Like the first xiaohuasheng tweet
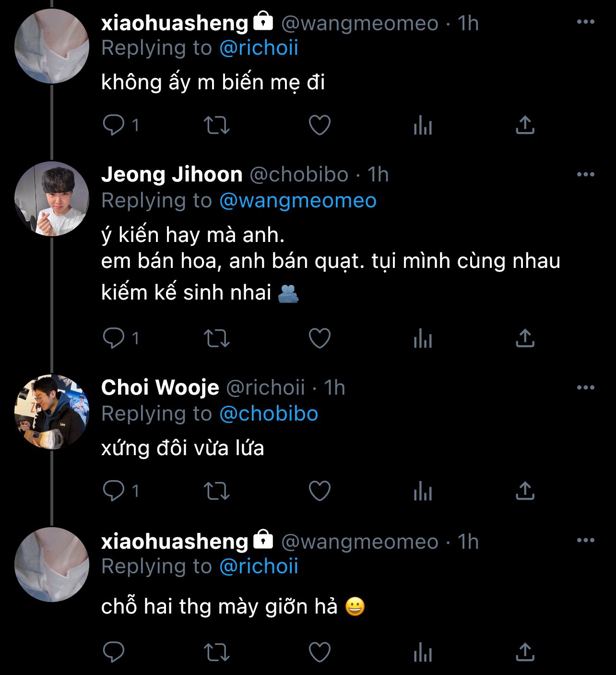This screenshot has width=616, height=675. point(320,125)
